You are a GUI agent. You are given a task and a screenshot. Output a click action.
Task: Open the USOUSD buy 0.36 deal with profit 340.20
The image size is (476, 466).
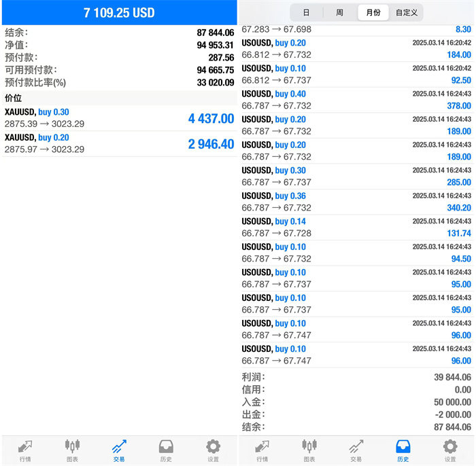point(356,202)
